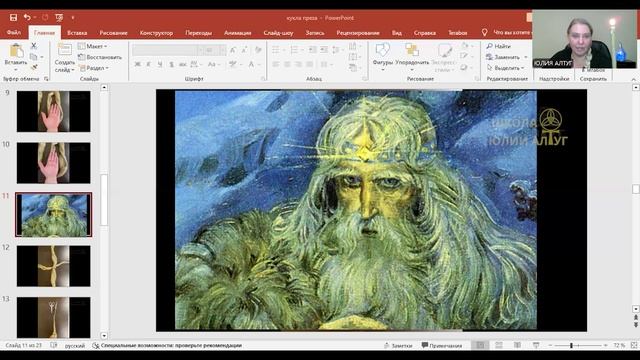This screenshot has width=640, height=360.
Task: Toggle bulleted list formatting
Action: pos(276,50)
